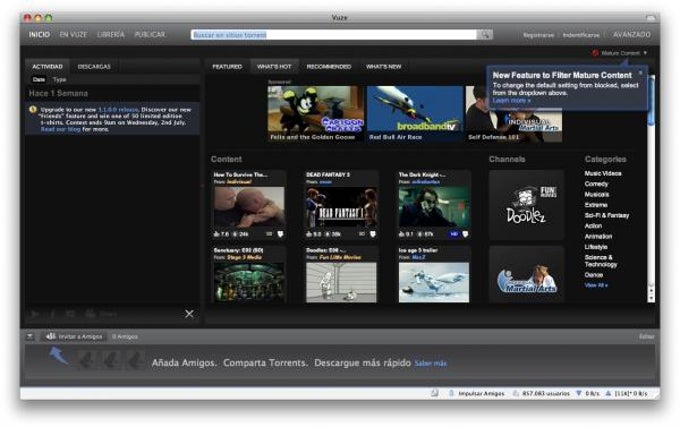Screen dimensions: 680x427
Task: Open the Ice age 3 trailer thumbnail
Action: (434, 282)
